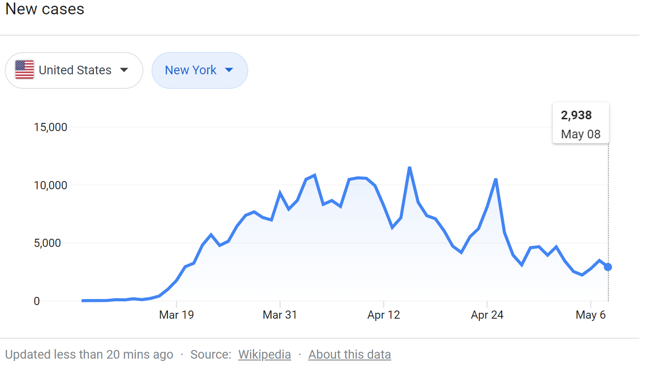Click the 10,000 y-axis label
651x373 pixels.
point(51,185)
